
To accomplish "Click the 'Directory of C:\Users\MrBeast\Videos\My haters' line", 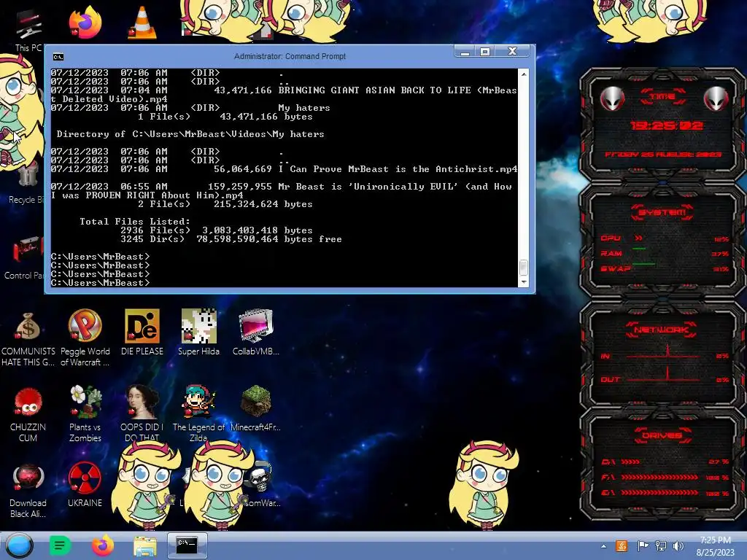I will (190, 134).
